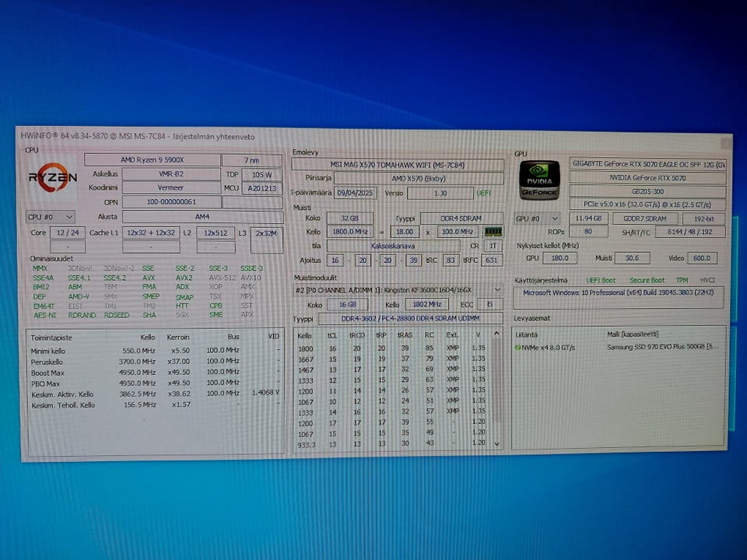Open the CPU #0 selector dropdown
The width and height of the screenshot is (747, 560).
click(51, 216)
